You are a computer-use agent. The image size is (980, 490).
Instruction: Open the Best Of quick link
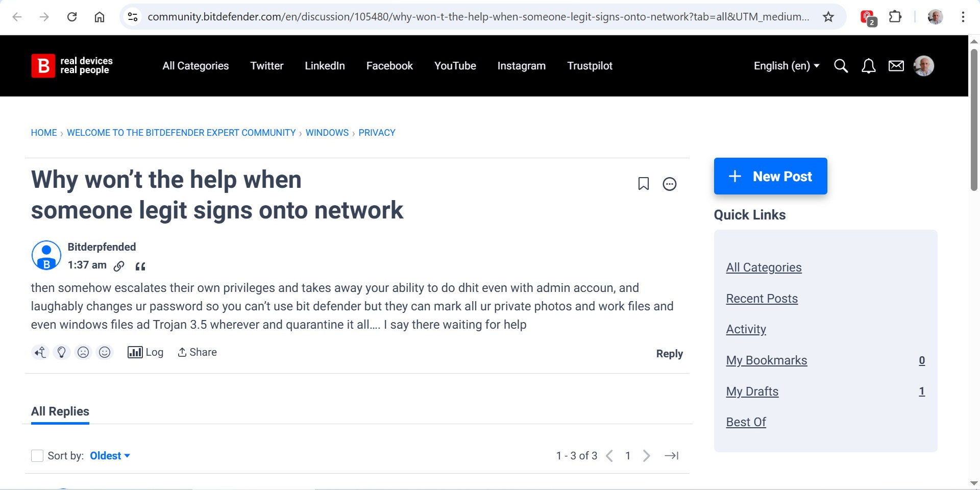pyautogui.click(x=746, y=422)
